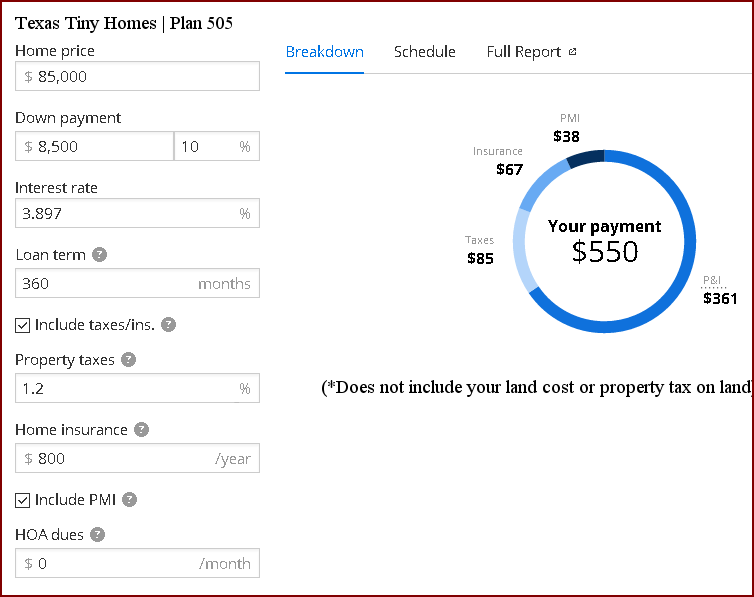754x597 pixels.
Task: Click the Down payment percent field
Action: coord(206,146)
